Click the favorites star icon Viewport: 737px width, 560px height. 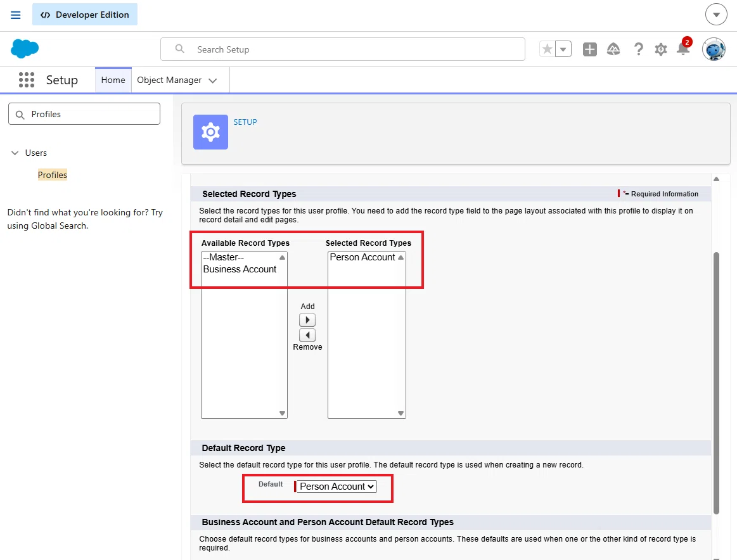click(x=547, y=49)
